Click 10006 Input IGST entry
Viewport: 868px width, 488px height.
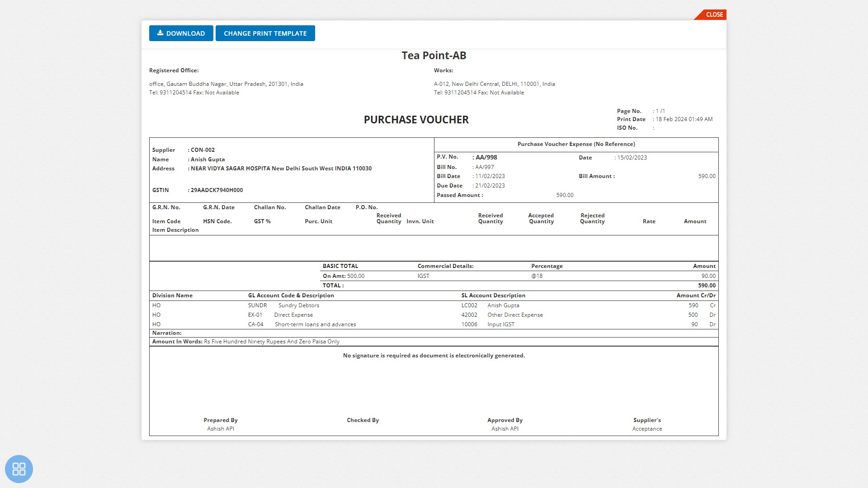tap(488, 324)
